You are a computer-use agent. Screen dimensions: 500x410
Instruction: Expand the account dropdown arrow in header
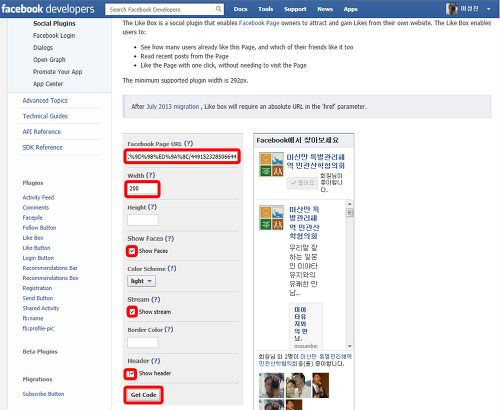[x=488, y=9]
